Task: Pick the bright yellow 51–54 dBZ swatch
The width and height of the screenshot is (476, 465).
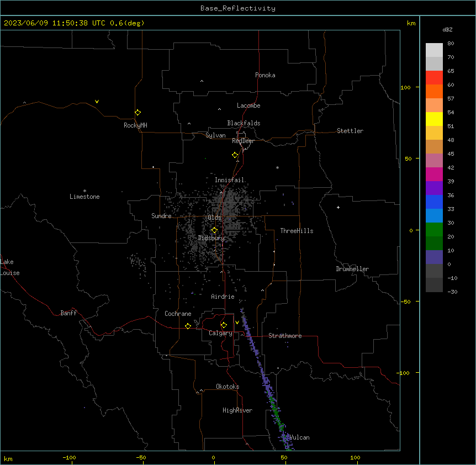Action: [x=434, y=119]
